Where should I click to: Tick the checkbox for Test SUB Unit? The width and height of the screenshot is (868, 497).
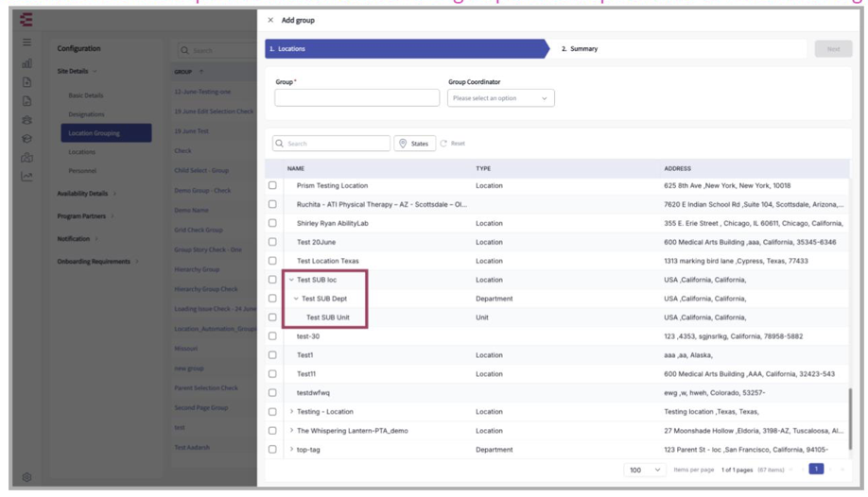coord(272,317)
